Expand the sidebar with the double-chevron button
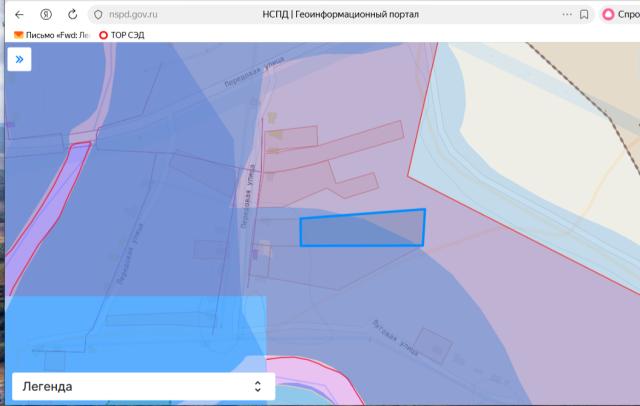This screenshot has width=640, height=406. pyautogui.click(x=19, y=60)
